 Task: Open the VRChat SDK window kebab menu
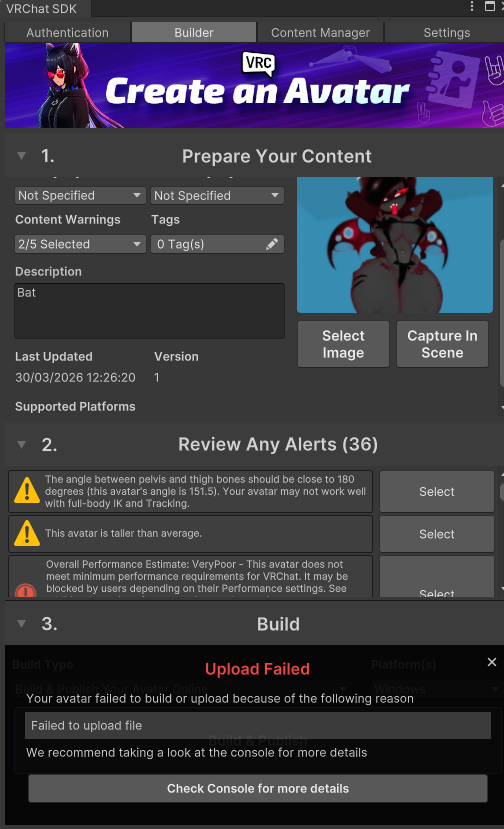472,6
